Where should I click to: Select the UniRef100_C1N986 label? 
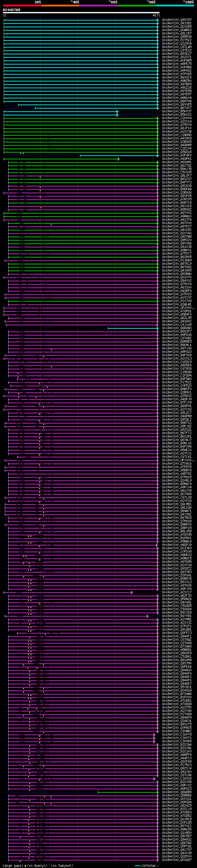coord(176,135)
